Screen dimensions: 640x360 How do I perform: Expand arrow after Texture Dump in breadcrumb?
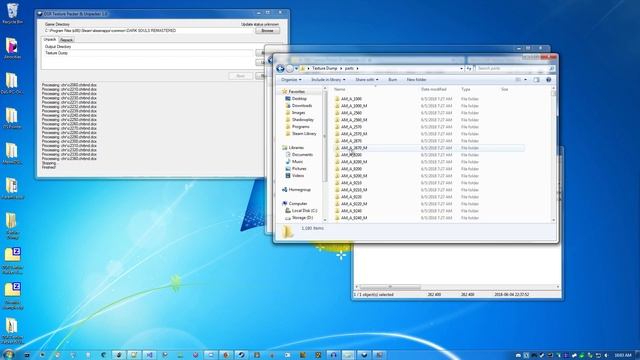341,69
